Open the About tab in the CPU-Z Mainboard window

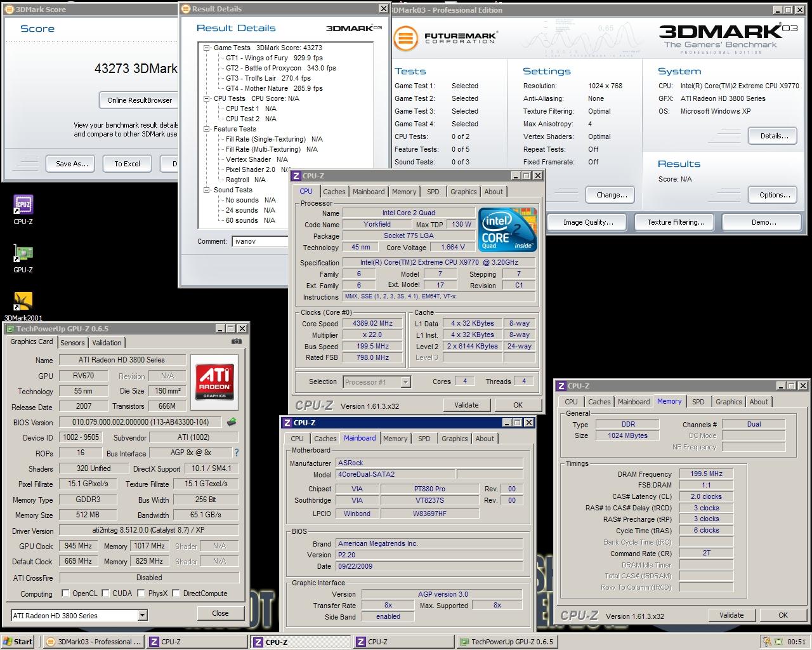point(485,439)
